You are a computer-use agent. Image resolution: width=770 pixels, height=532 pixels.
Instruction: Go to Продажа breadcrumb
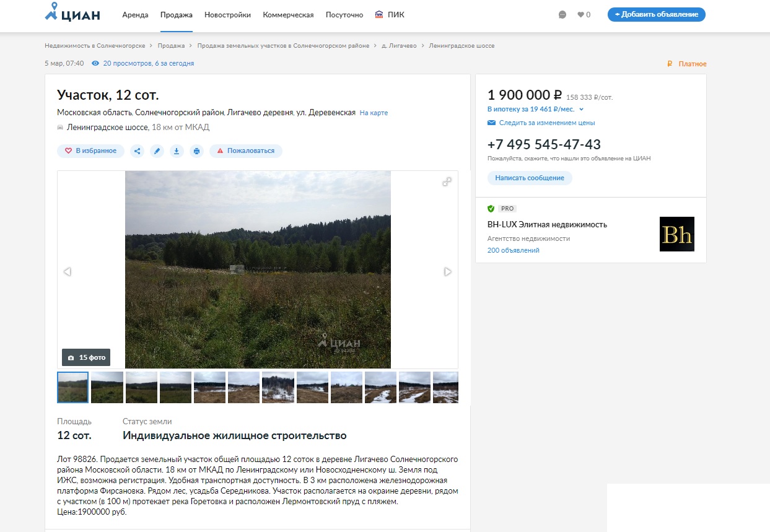[171, 46]
